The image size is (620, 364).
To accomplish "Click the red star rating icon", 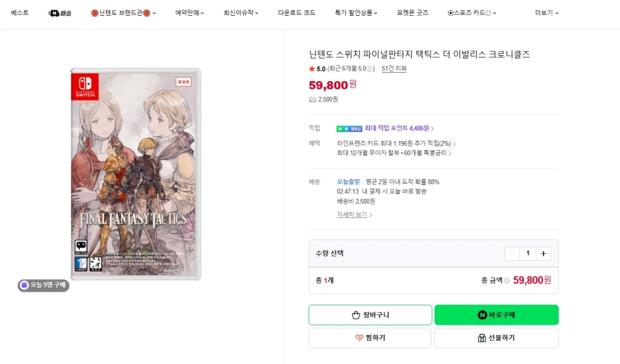I will [x=311, y=69].
